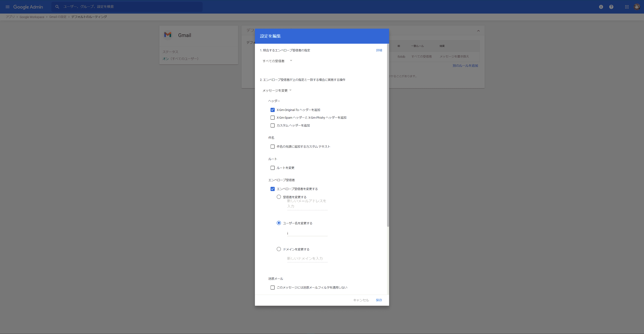This screenshot has height=334, width=644.
Task: Click the 保存 button
Action: [379, 300]
